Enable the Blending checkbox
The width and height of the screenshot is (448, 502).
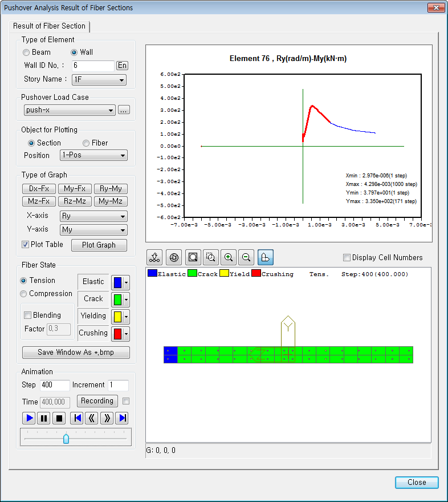pos(28,315)
